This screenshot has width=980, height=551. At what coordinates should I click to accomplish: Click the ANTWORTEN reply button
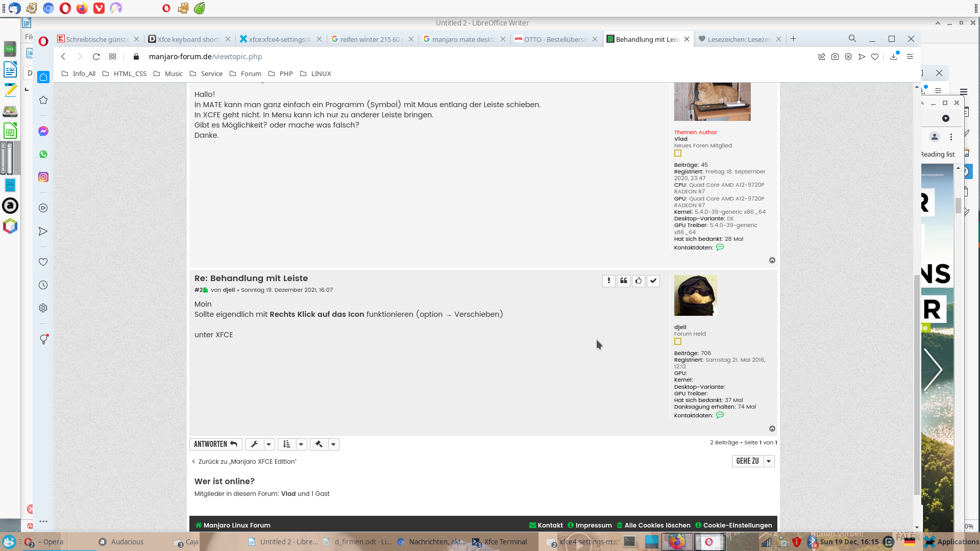(215, 444)
